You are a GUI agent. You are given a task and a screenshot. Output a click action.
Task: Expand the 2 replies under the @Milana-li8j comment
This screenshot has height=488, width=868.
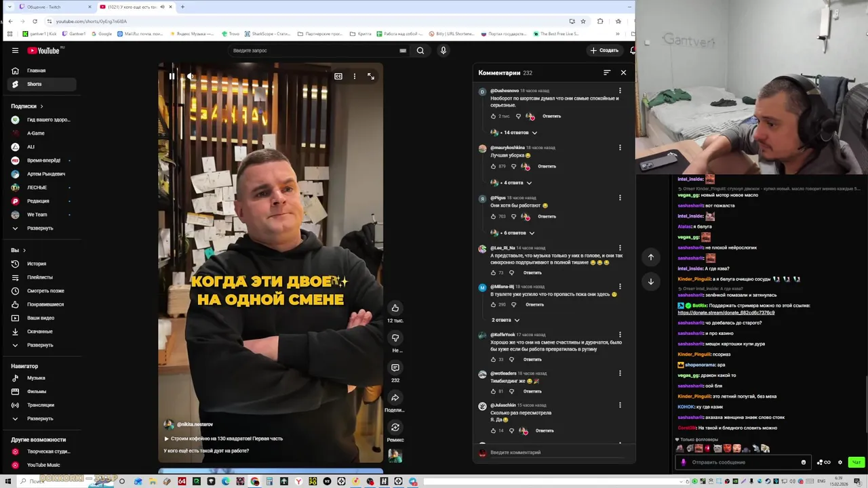tap(506, 320)
